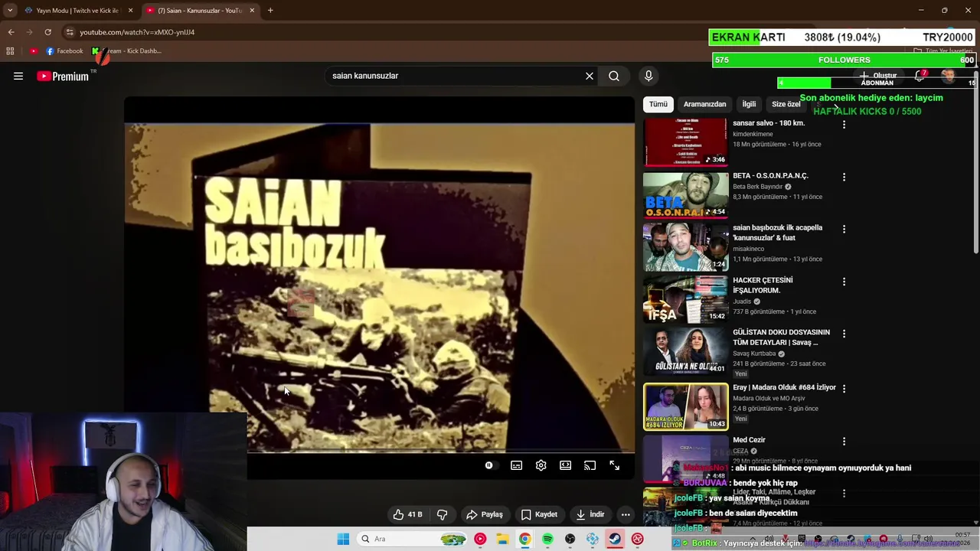Open the 'sansar salvo - 180 km.' thumbnail
Viewport: 980px width, 551px height.
click(x=685, y=142)
